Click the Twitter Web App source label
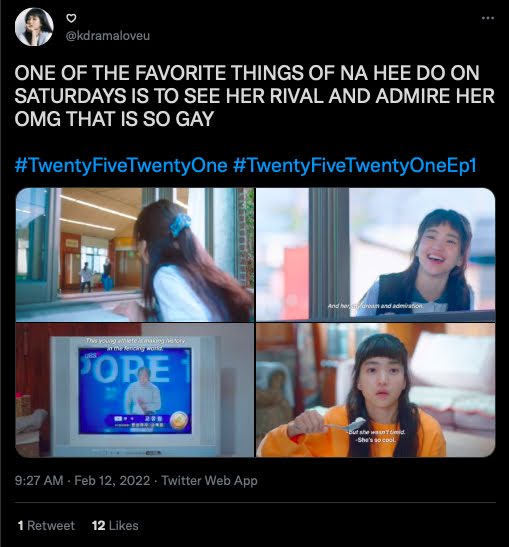The height and width of the screenshot is (547, 509). point(209,480)
